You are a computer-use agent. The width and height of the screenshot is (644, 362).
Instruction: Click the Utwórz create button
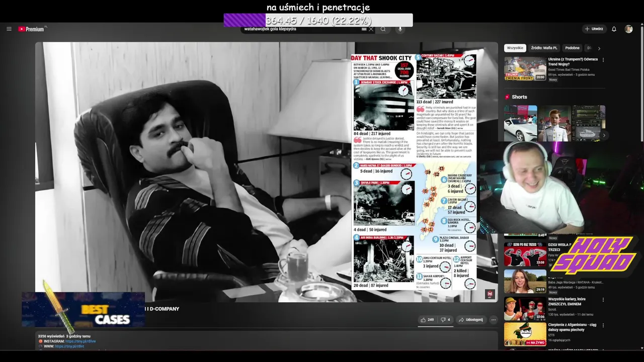pos(594,29)
